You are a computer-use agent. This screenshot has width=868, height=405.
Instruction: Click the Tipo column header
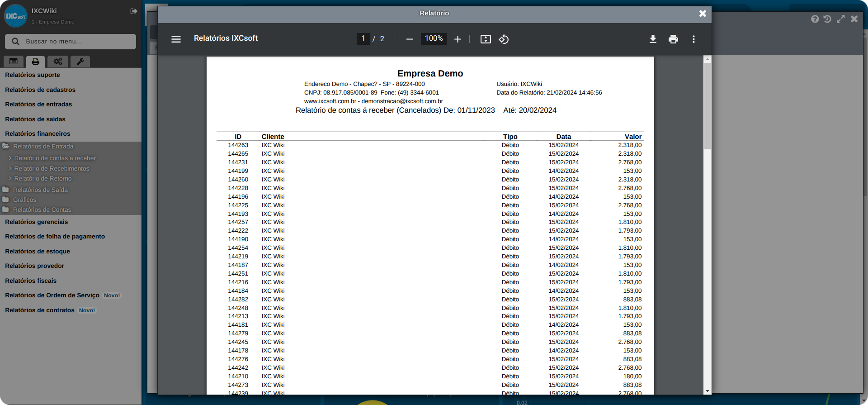tap(510, 137)
